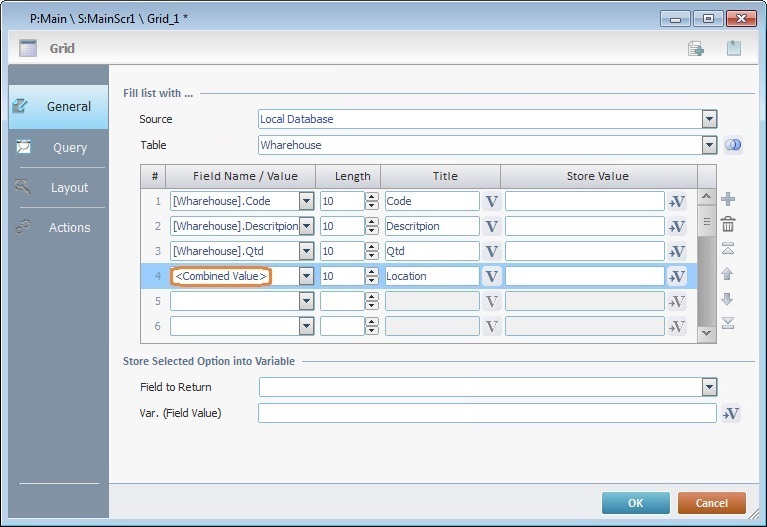Move the selected row up one position
767x527 pixels.
pyautogui.click(x=728, y=274)
